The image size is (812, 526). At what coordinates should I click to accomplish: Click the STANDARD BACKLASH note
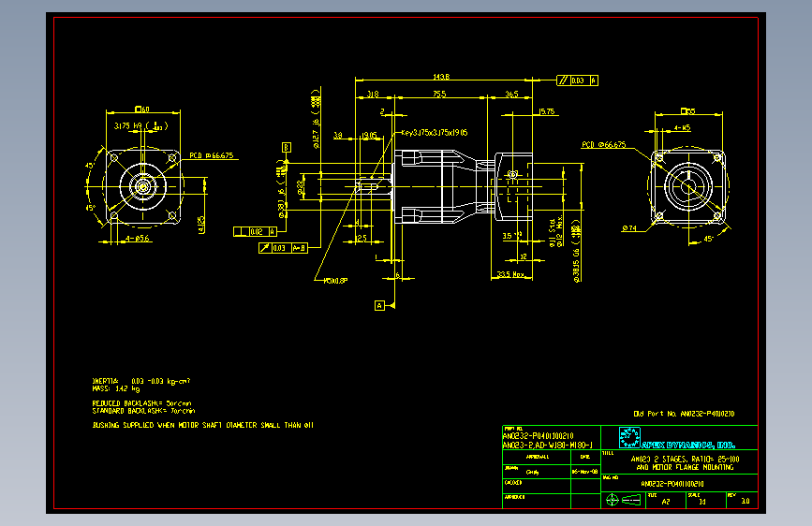click(143, 411)
